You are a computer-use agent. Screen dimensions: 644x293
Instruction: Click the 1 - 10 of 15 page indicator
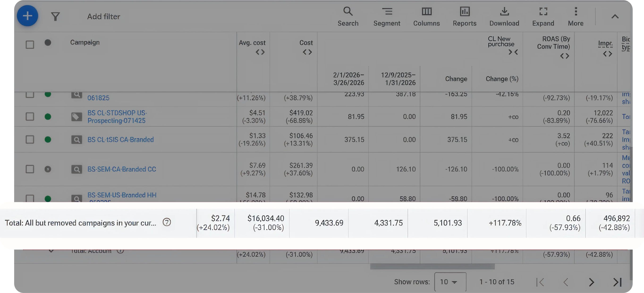(x=496, y=282)
